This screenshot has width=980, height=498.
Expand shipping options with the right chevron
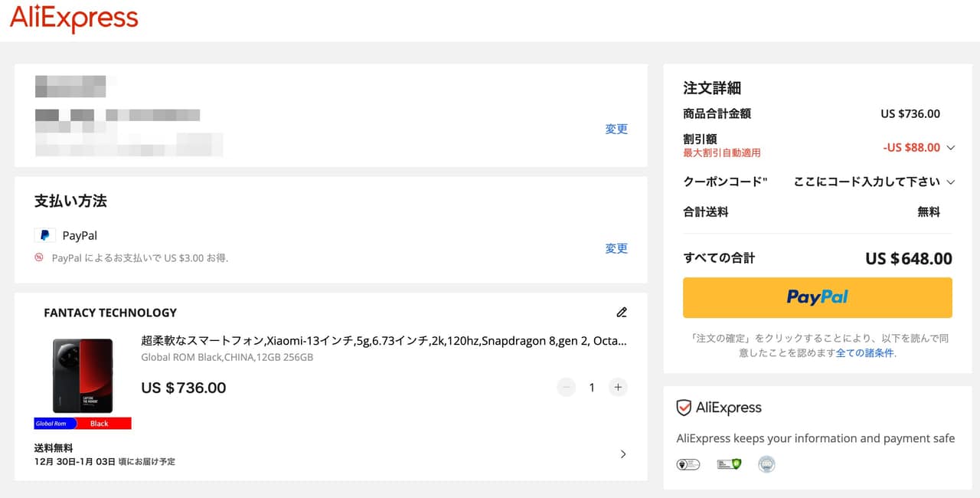click(622, 454)
